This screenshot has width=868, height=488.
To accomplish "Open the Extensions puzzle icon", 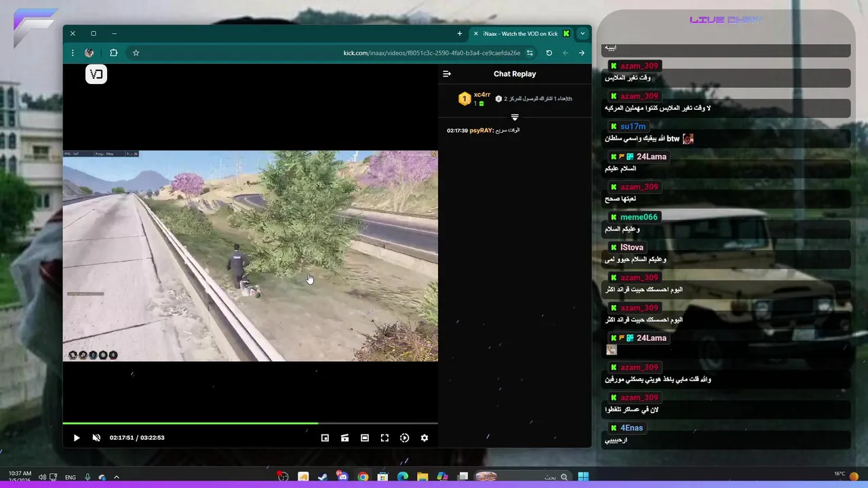I will click(113, 53).
